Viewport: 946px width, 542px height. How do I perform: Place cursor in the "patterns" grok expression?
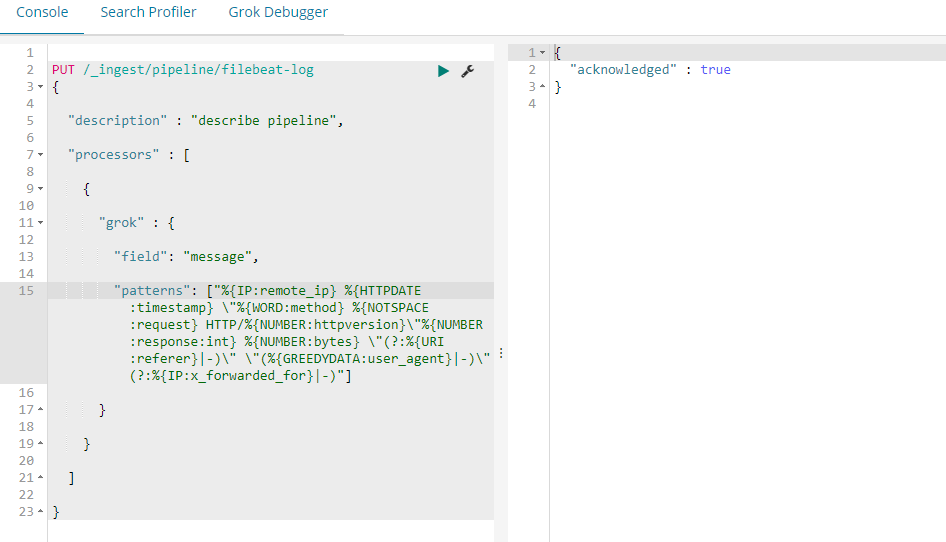pyautogui.click(x=300, y=325)
